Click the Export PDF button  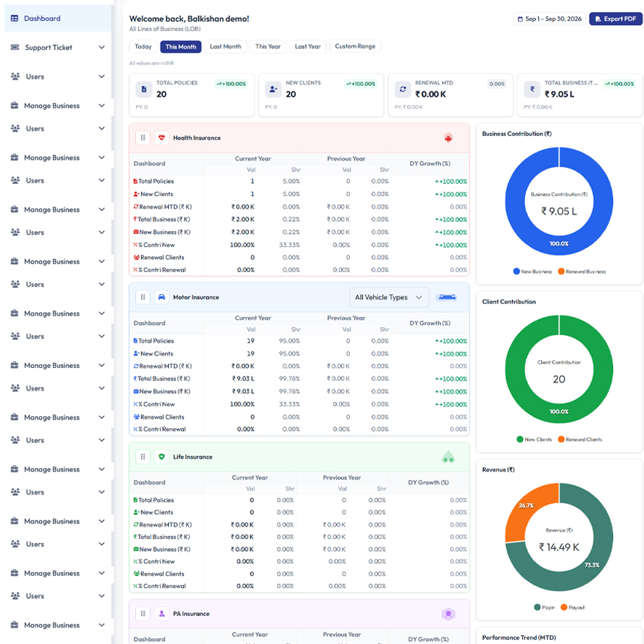coord(615,19)
